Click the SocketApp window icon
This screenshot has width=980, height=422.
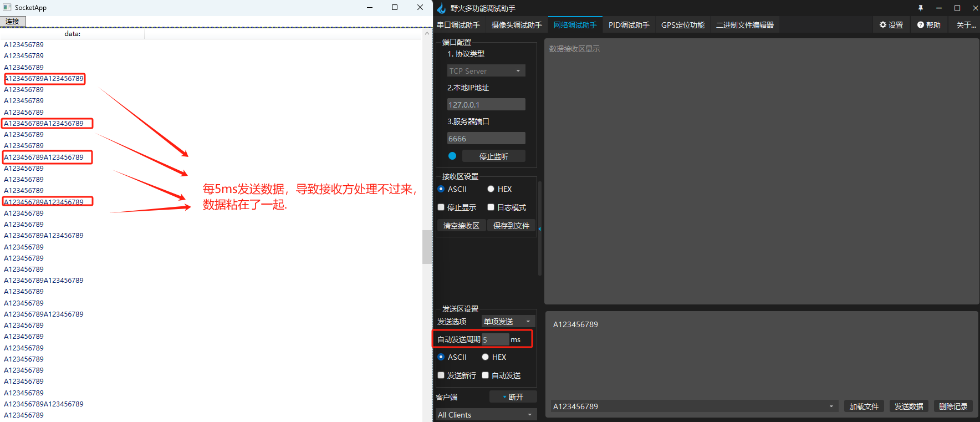pos(7,7)
